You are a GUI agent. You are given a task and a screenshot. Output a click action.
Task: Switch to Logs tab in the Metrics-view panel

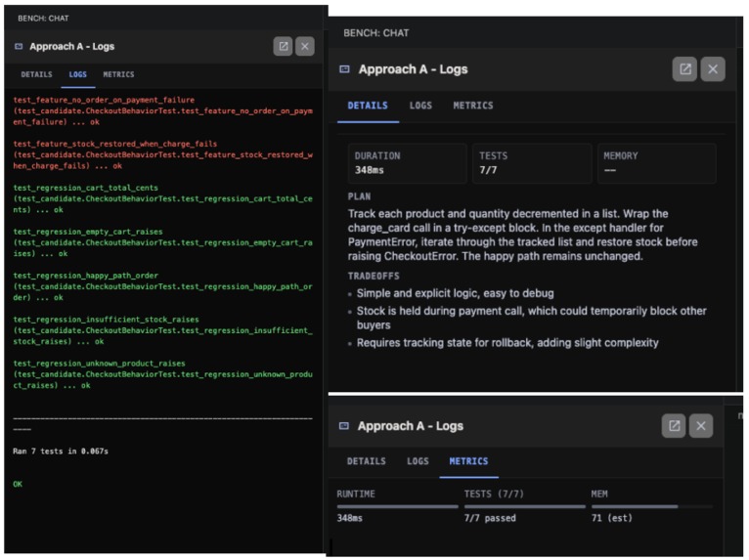[418, 461]
